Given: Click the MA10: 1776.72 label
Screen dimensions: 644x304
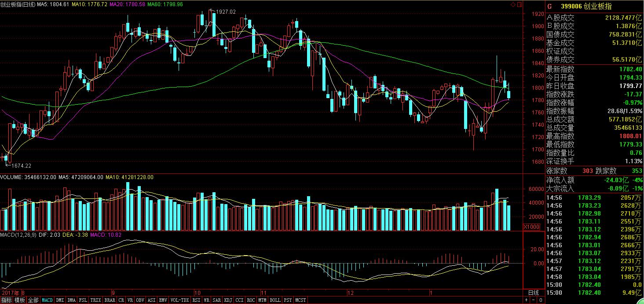Looking at the screenshot, I should 89,4.
